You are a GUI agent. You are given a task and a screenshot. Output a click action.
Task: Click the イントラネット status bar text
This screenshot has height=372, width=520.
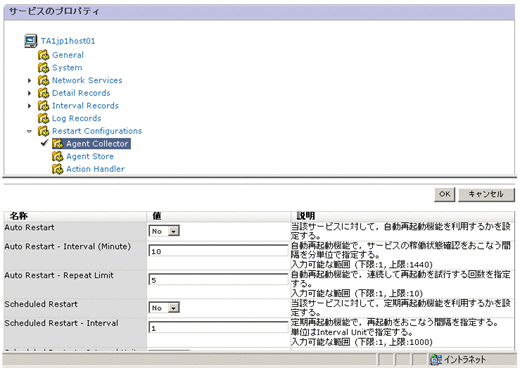(x=465, y=360)
